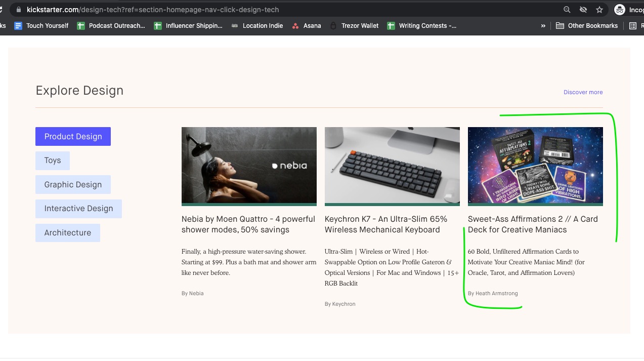Open the Sweet-Ass Affirmations card deck image

coord(535,166)
